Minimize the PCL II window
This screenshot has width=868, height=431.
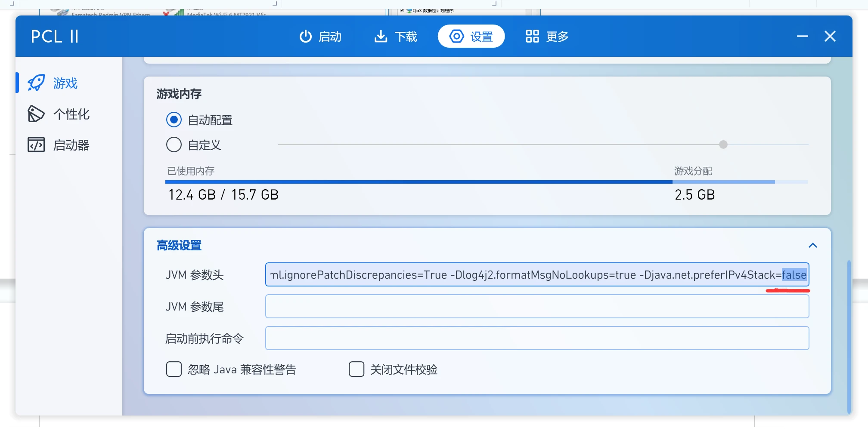pos(802,37)
